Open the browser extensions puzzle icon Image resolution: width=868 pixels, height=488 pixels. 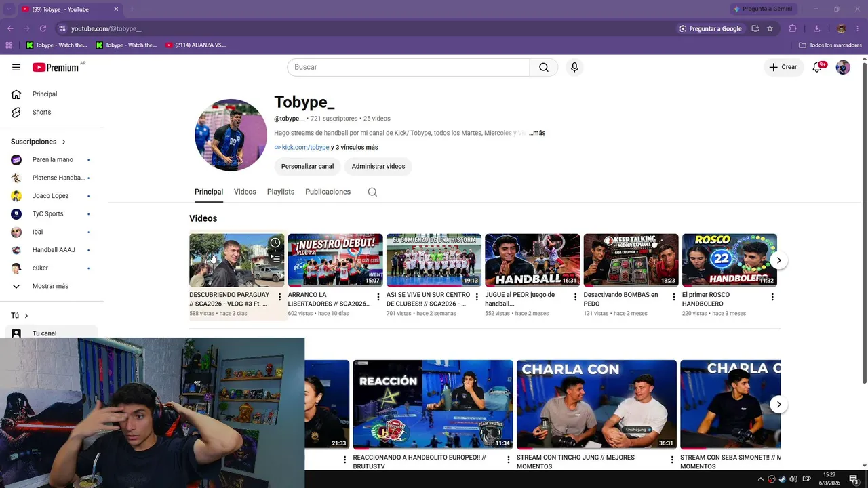pyautogui.click(x=793, y=28)
